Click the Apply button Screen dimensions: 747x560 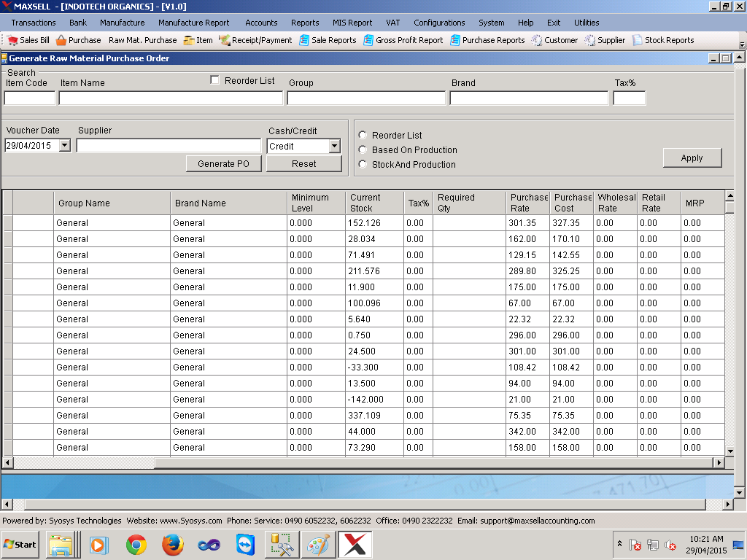point(692,157)
